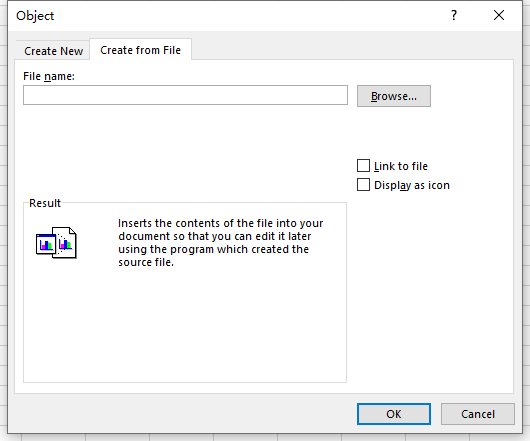Click the blank area below the File name field

(x=185, y=149)
